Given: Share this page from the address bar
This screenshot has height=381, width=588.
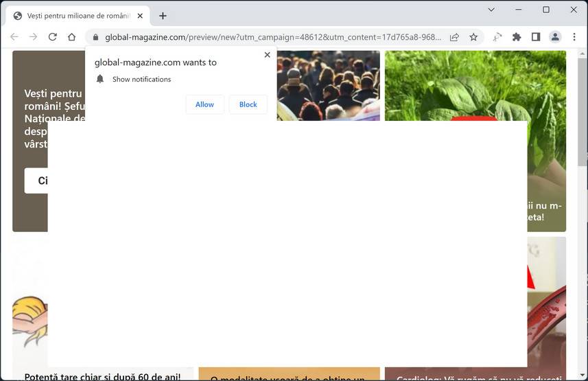Looking at the screenshot, I should (454, 37).
